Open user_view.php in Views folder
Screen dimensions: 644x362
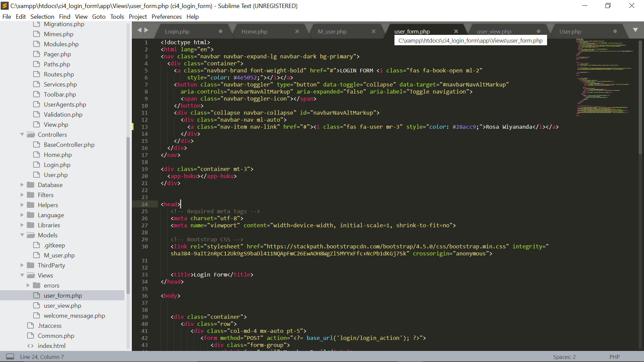click(x=62, y=306)
